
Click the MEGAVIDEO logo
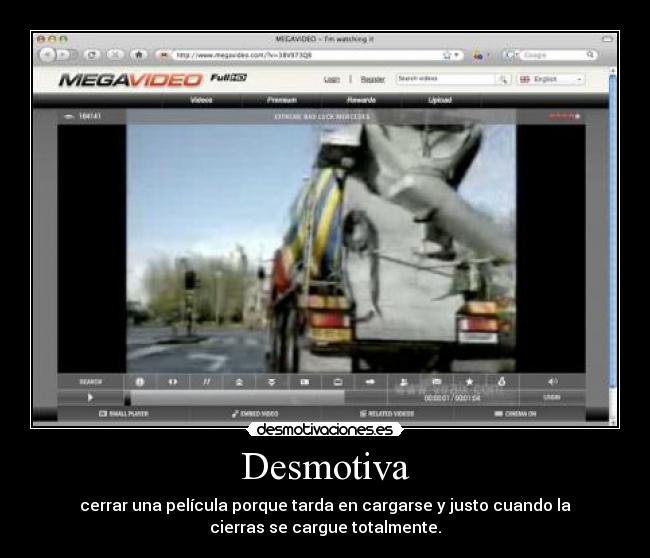(131, 80)
